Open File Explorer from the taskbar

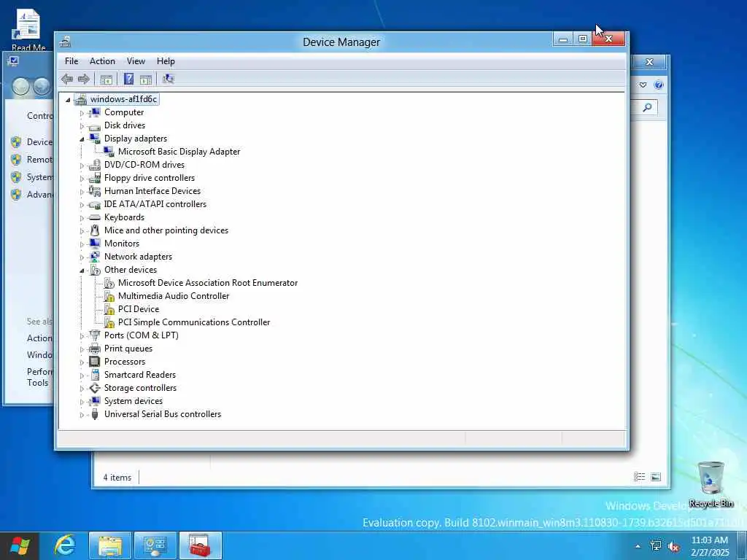[110, 545]
